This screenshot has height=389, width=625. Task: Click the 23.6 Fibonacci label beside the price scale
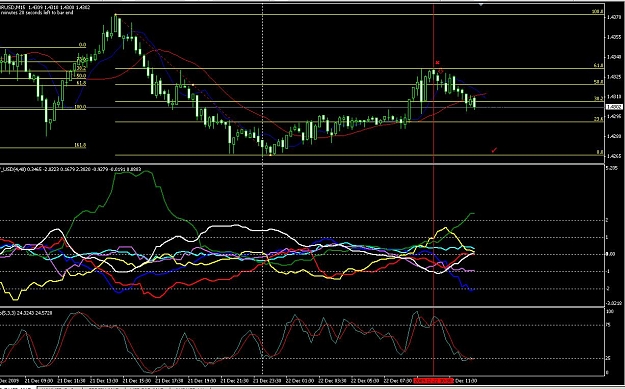point(599,119)
